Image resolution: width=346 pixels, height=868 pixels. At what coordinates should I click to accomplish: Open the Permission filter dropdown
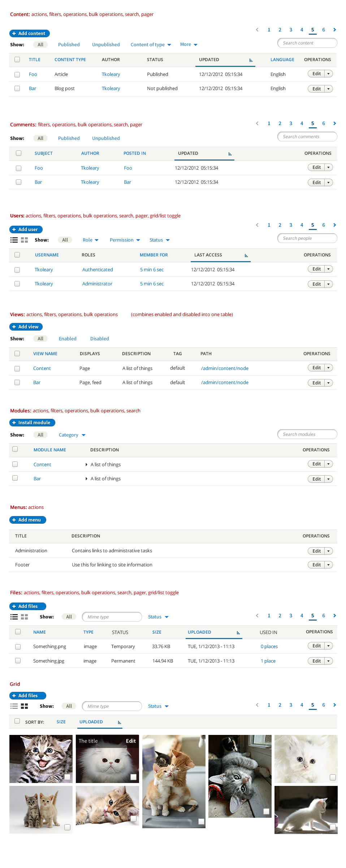(125, 240)
